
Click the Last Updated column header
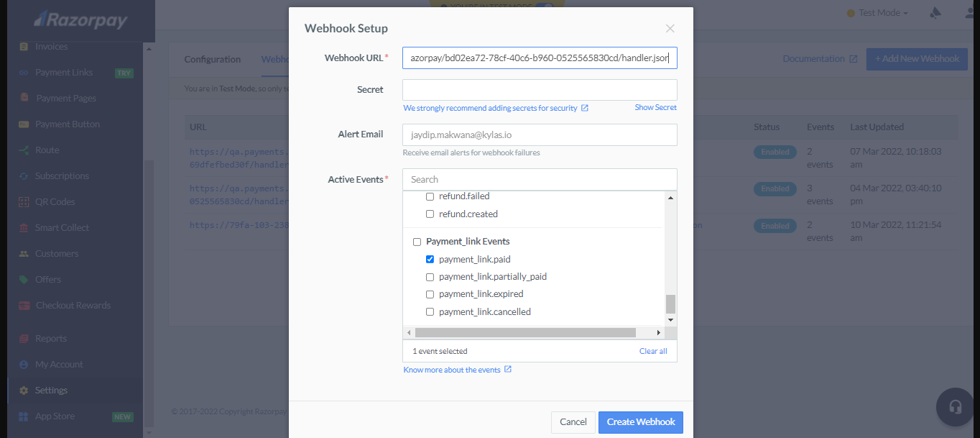(877, 127)
